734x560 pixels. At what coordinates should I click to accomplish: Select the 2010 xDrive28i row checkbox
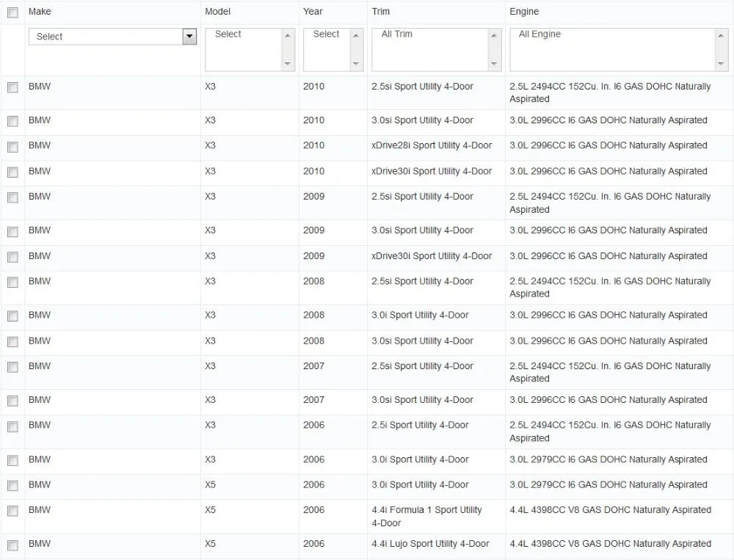[x=12, y=147]
